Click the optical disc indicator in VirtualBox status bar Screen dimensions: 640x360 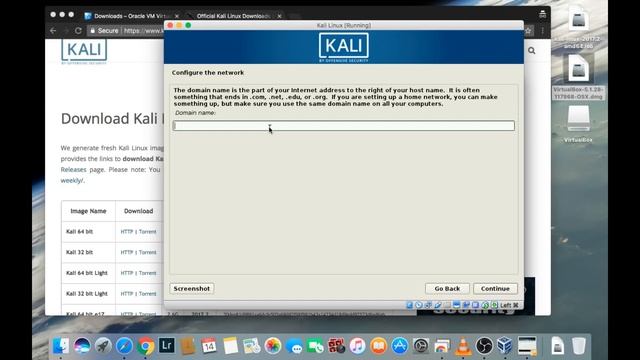pos(419,305)
